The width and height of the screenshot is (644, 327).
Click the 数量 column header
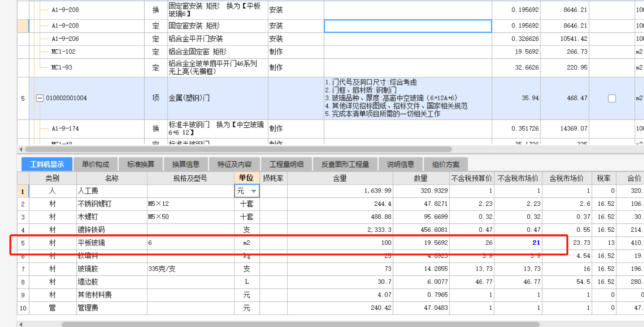point(421,178)
